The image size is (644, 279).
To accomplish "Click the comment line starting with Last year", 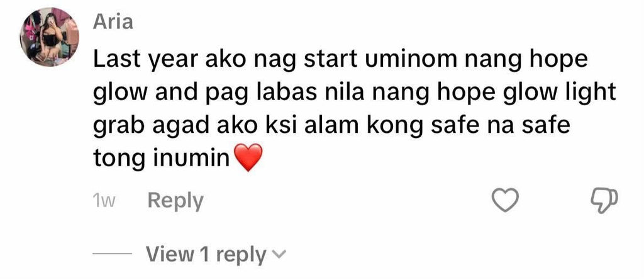I will pos(340,60).
